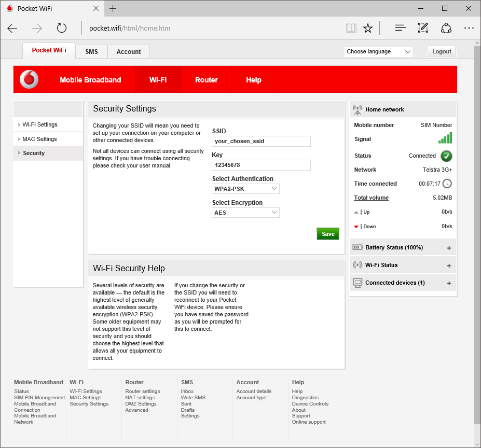Open the Edge Hub icon
This screenshot has height=448, width=481.
[400, 28]
